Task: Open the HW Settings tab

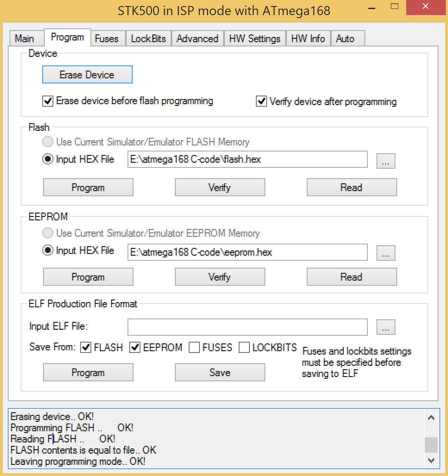Action: 255,39
